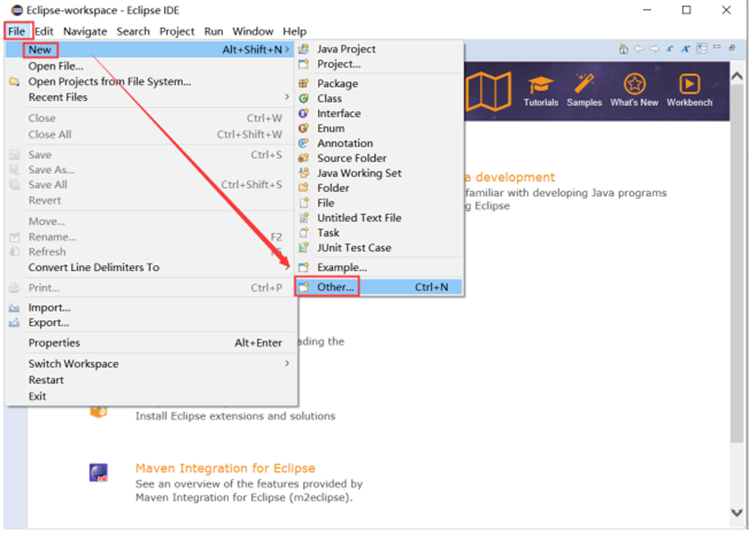750x533 pixels.
Task: Open Tutorials from the Welcome banner
Action: point(540,91)
